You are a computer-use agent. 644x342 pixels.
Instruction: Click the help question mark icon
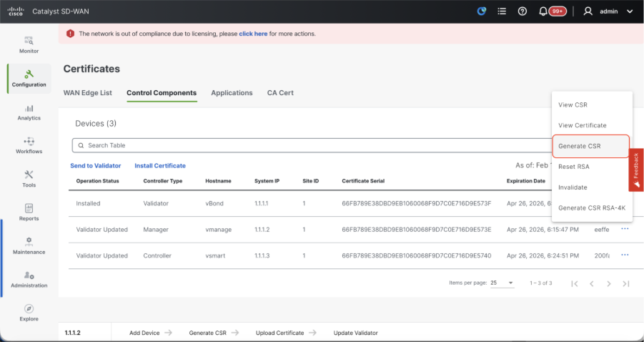point(522,11)
